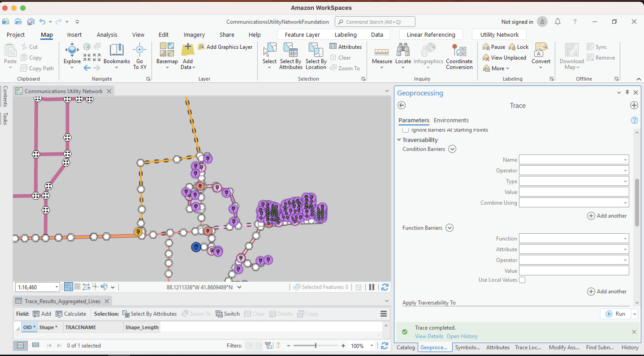
Task: Switch to Trace Locations pane tab
Action: point(528,347)
